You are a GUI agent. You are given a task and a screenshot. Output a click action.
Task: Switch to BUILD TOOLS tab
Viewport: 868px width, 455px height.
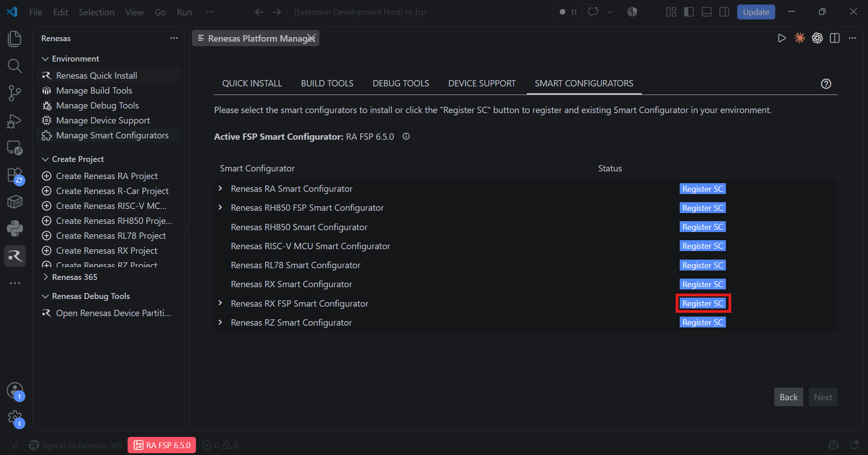(x=327, y=83)
